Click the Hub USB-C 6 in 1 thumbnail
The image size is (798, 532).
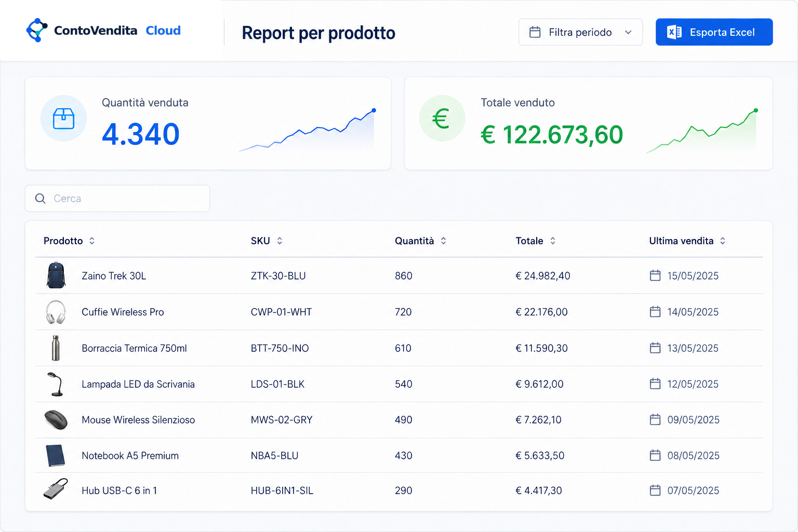[56, 489]
